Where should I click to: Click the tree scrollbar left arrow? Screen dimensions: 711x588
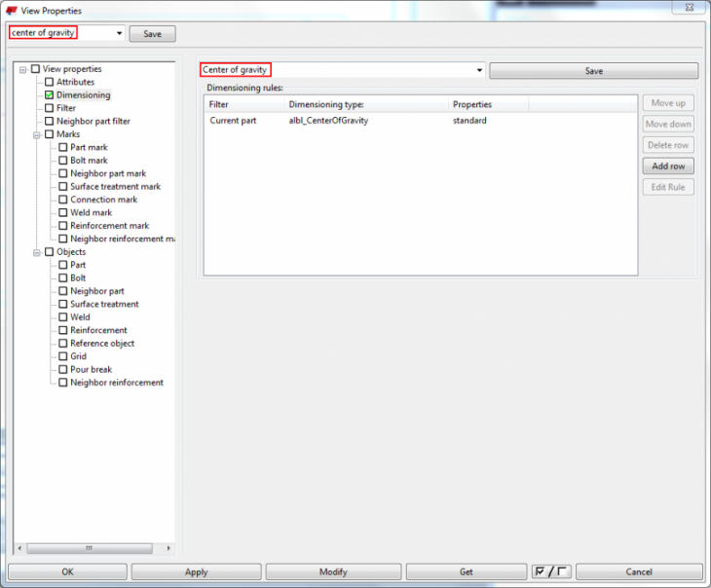click(x=19, y=548)
